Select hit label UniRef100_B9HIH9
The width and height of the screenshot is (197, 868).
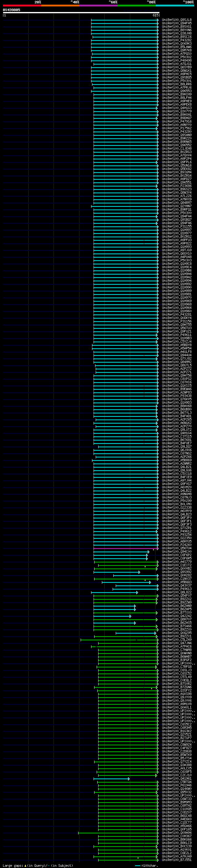(x=176, y=94)
